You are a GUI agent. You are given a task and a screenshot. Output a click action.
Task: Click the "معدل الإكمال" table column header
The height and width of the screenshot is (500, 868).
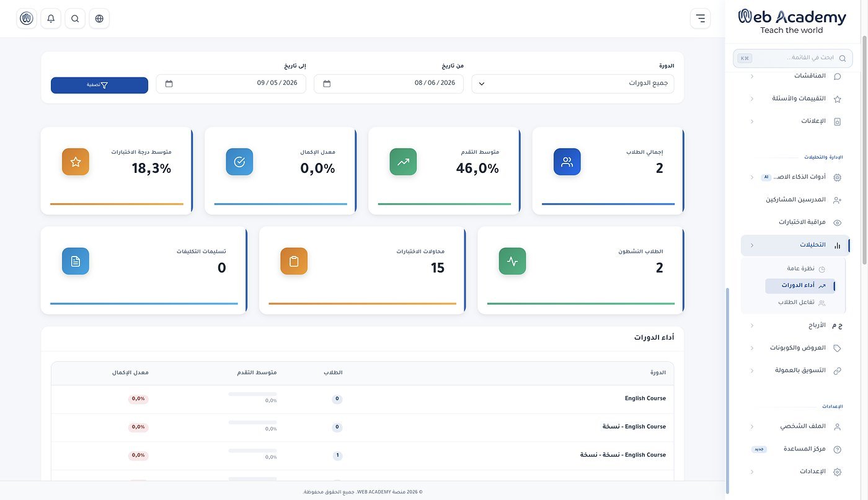pyautogui.click(x=130, y=372)
